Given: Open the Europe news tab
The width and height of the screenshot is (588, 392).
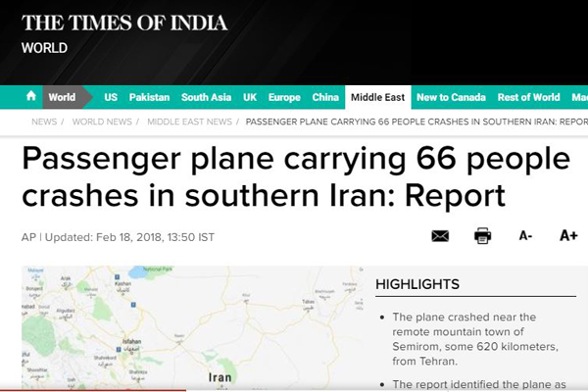Looking at the screenshot, I should pos(284,97).
